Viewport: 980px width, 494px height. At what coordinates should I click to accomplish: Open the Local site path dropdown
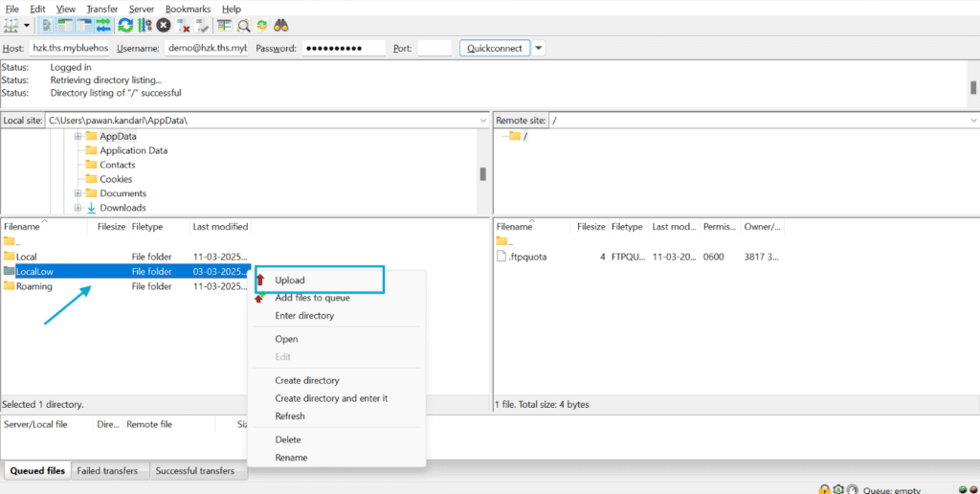(483, 120)
